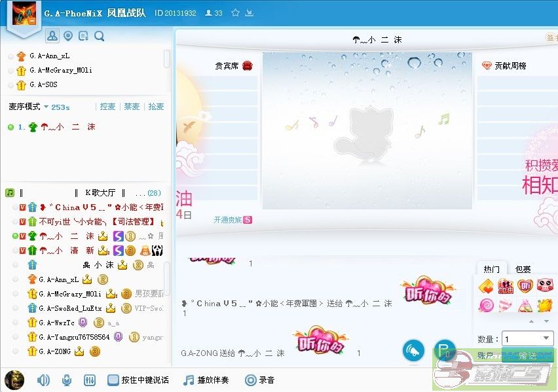Image resolution: width=558 pixels, height=392 pixels.
Task: Select the lollipop gift icon
Action: tap(486, 305)
